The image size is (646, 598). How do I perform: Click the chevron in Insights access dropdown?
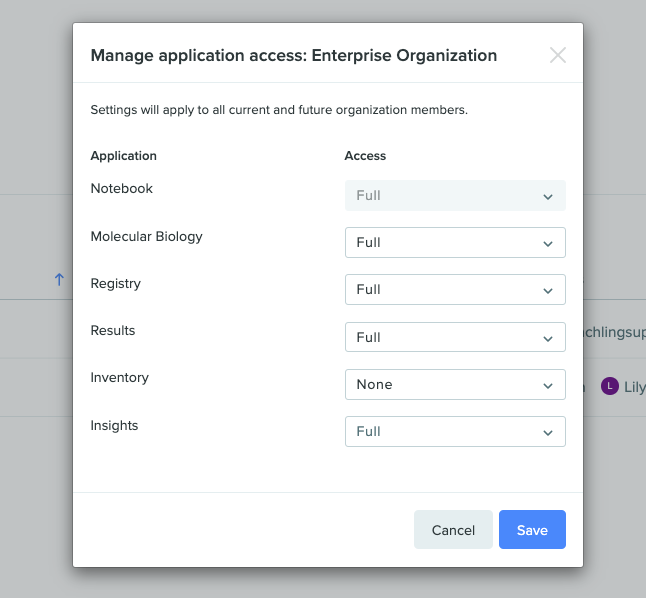548,433
